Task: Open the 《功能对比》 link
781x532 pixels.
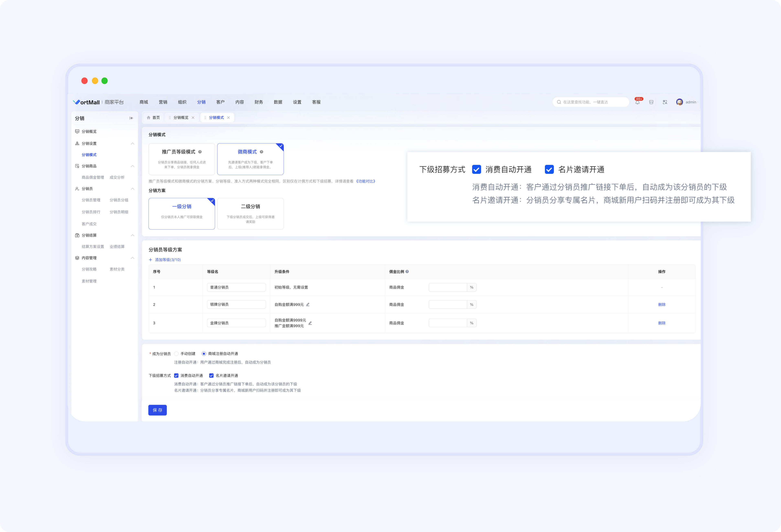Action: pyautogui.click(x=366, y=181)
